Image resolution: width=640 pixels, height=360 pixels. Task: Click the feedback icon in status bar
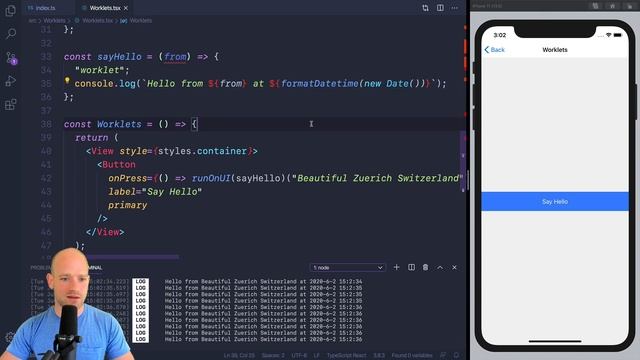point(443,356)
